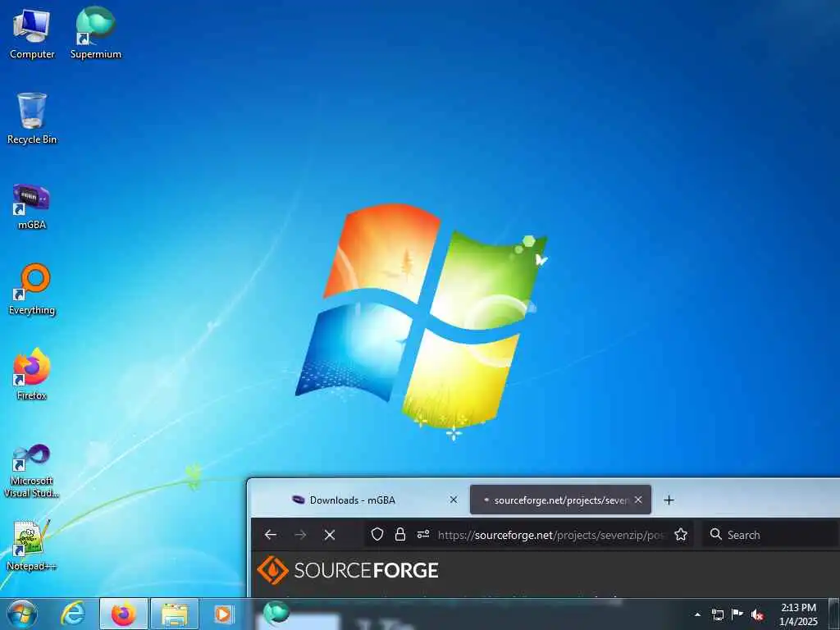Image resolution: width=840 pixels, height=630 pixels.
Task: Click the tracking protection shield icon
Action: point(377,535)
